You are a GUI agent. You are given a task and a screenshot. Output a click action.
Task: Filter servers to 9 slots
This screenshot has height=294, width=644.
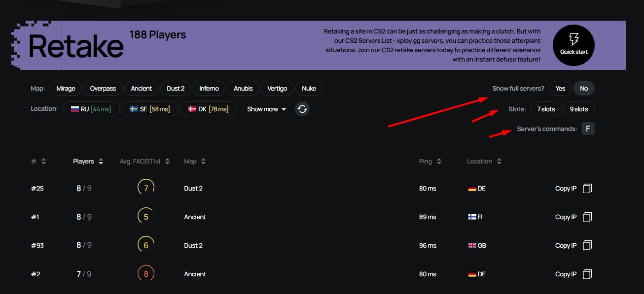coord(579,109)
